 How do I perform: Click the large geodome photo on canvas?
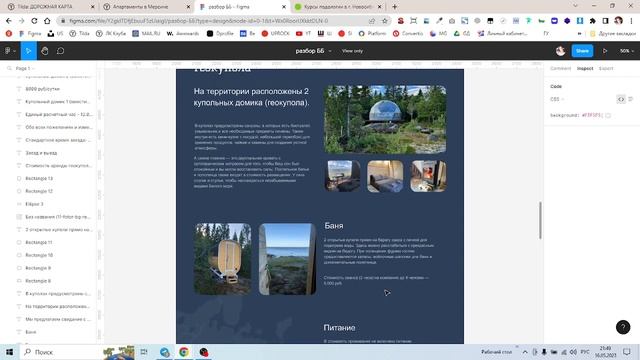pos(385,119)
